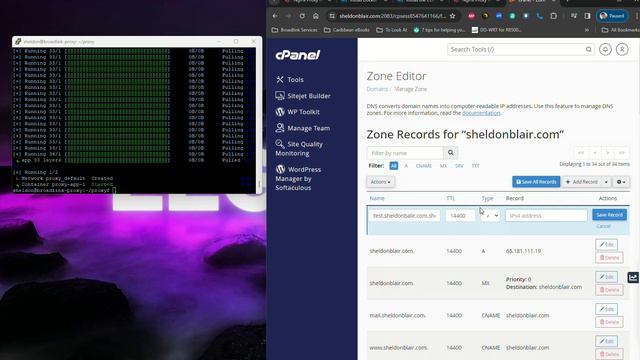Filter zone records by A type

(x=406, y=166)
